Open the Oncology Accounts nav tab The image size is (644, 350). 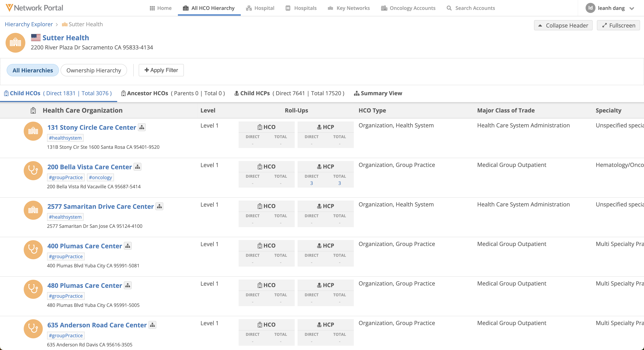[x=408, y=8]
